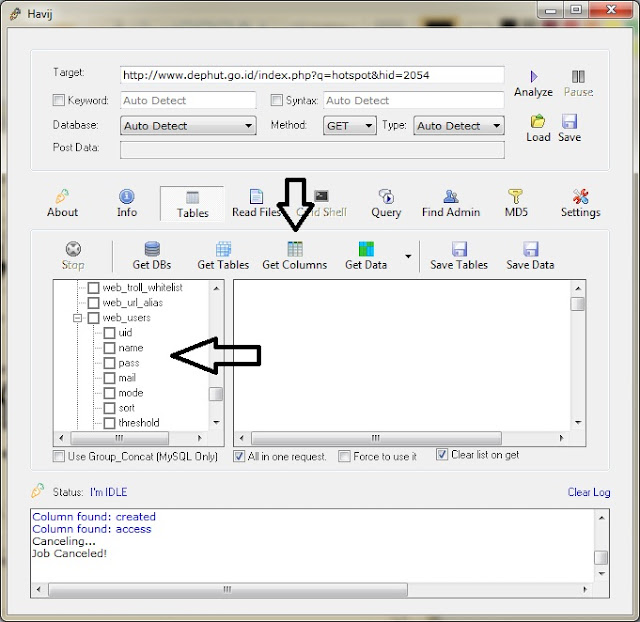
Task: Open the Cmd Shell terminal icon
Action: point(322,196)
